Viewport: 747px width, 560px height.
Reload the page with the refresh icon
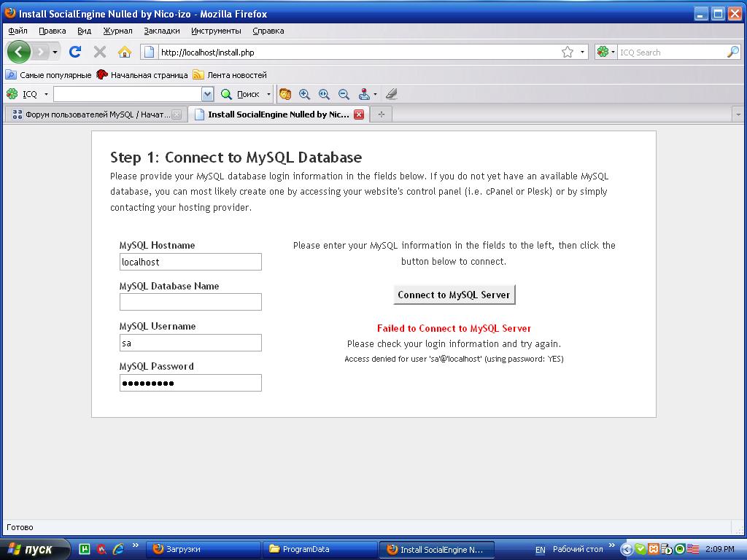(74, 52)
